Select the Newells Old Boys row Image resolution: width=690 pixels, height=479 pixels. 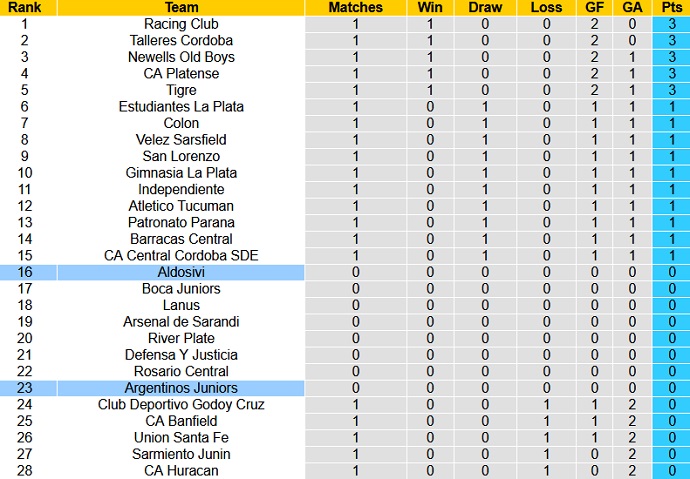coord(181,57)
